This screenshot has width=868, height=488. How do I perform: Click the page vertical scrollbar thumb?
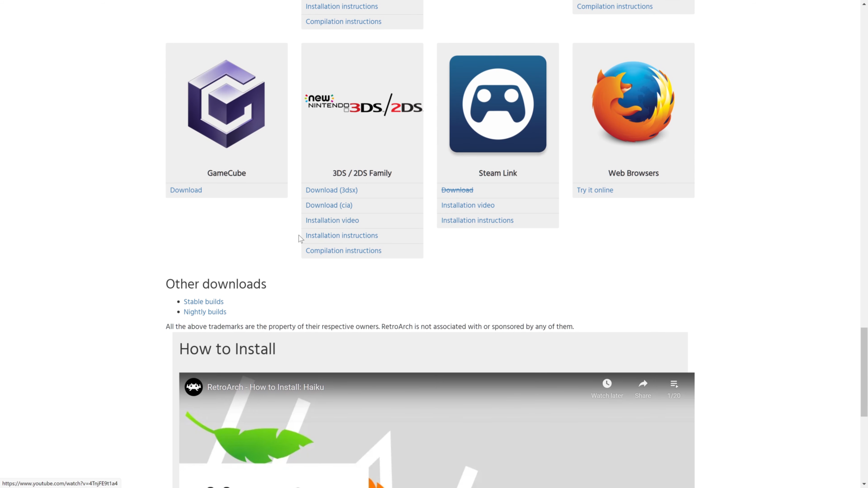pos(864,372)
